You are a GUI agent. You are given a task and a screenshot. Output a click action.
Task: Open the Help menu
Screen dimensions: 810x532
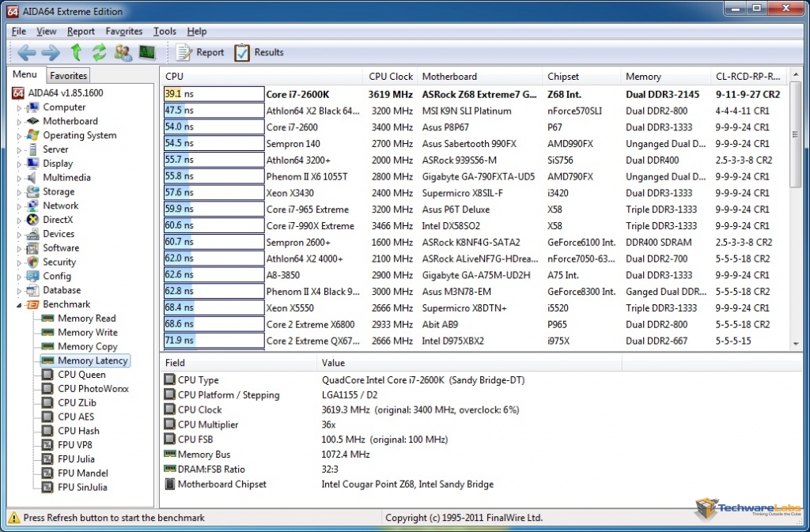pyautogui.click(x=197, y=32)
